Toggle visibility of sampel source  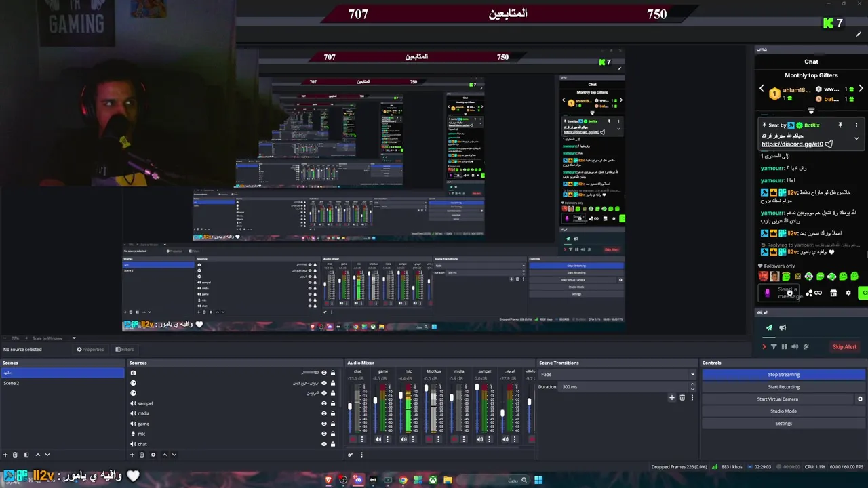tap(324, 403)
